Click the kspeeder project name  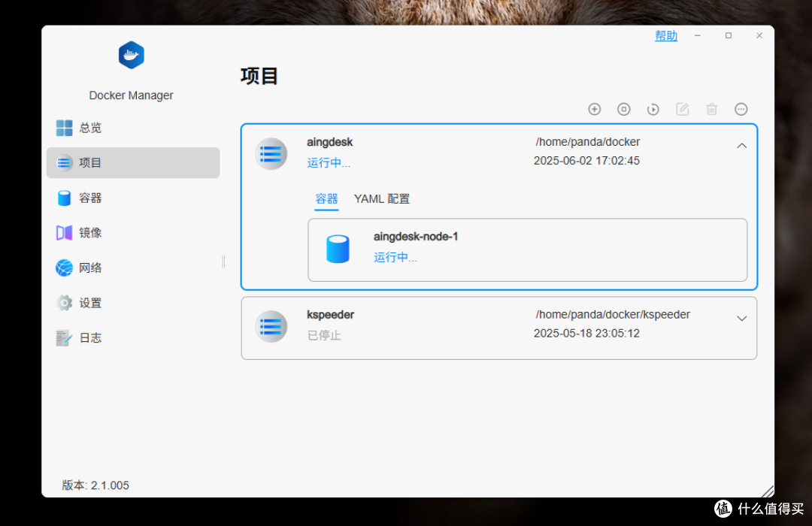330,315
